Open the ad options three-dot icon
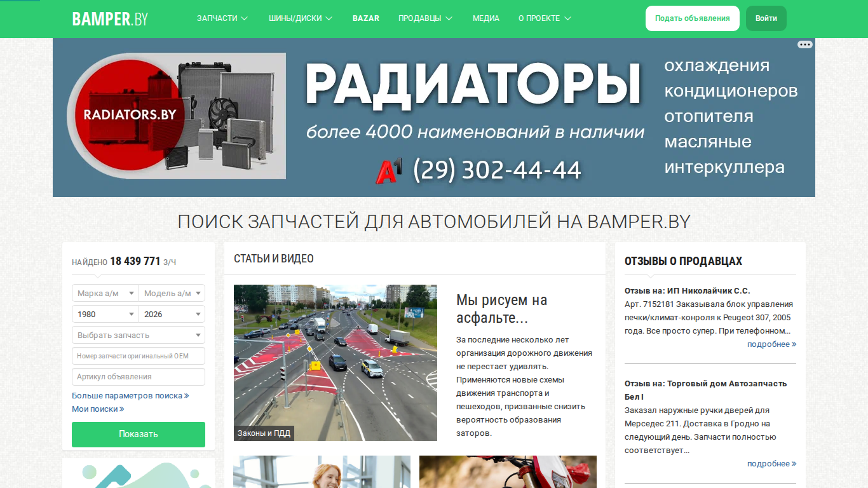The height and width of the screenshot is (488, 868). pyautogui.click(x=804, y=44)
